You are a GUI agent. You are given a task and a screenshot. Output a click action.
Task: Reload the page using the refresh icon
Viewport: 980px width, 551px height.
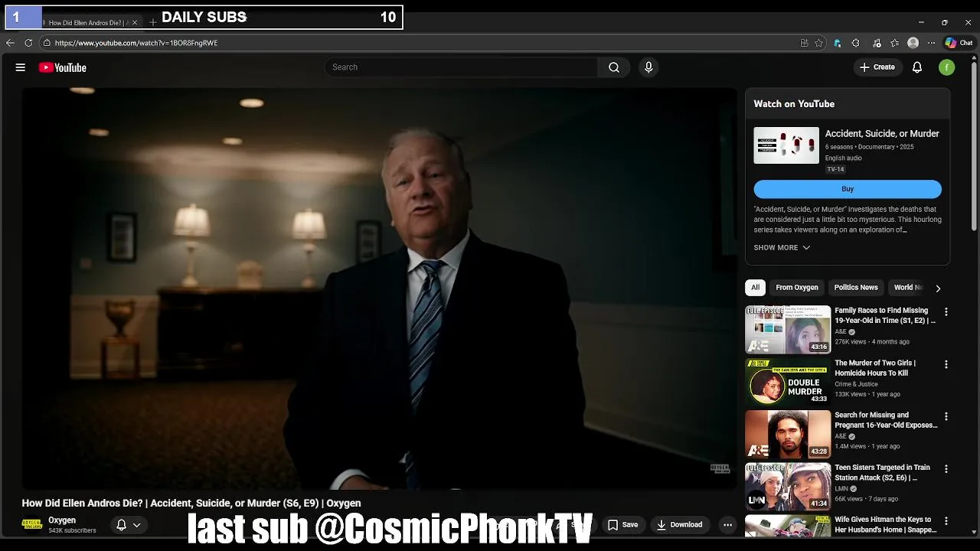click(28, 43)
